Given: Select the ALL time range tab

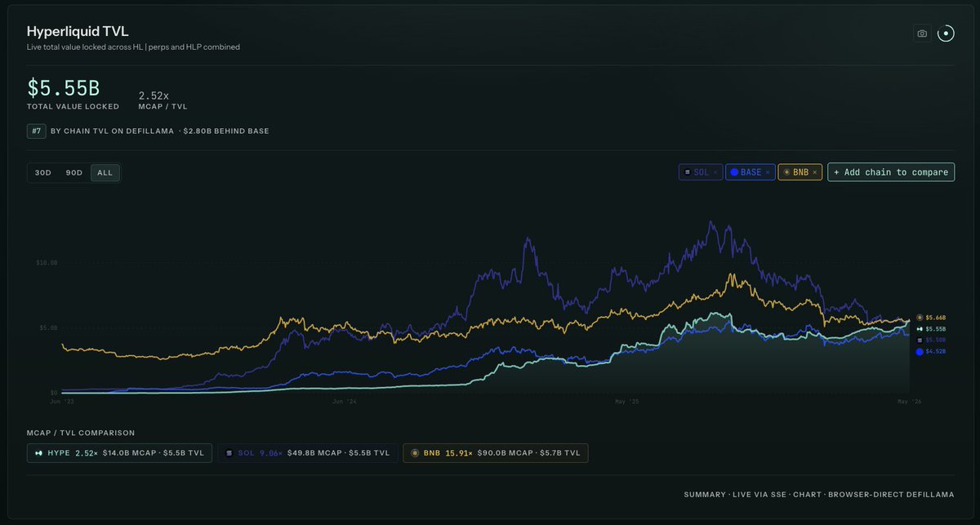Looking at the screenshot, I should coord(105,172).
